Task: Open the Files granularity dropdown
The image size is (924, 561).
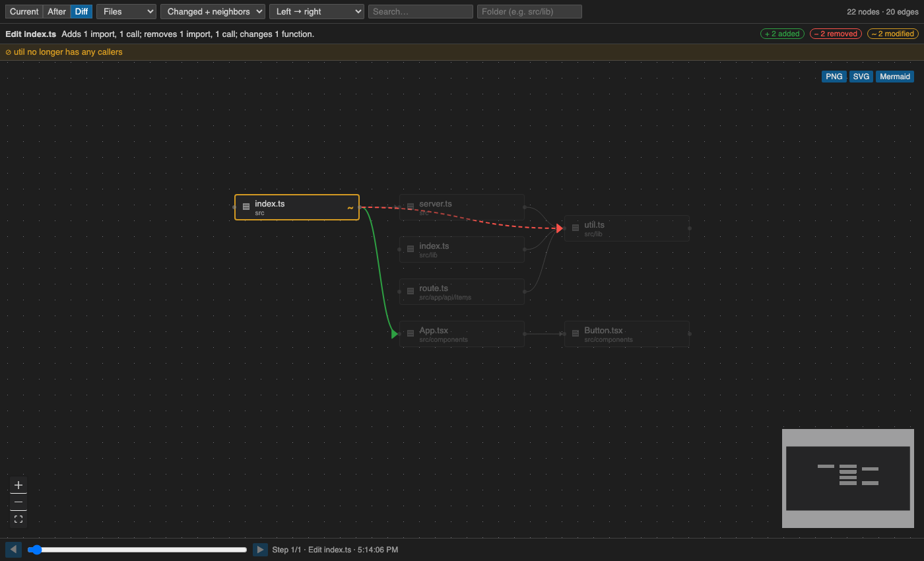Action: pyautogui.click(x=126, y=11)
